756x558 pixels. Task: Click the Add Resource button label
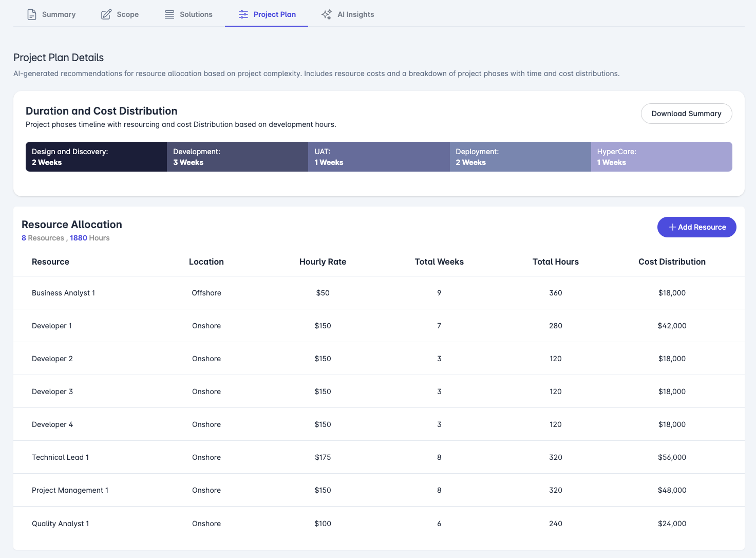[x=702, y=227]
